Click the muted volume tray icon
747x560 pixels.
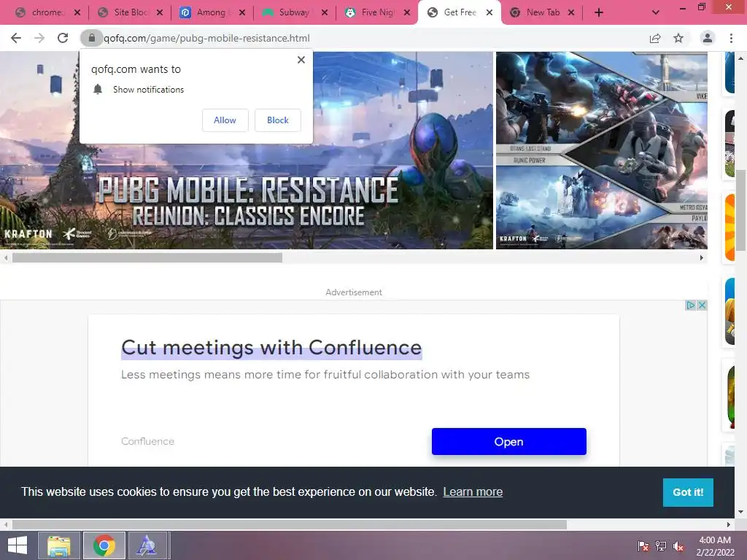pyautogui.click(x=678, y=545)
